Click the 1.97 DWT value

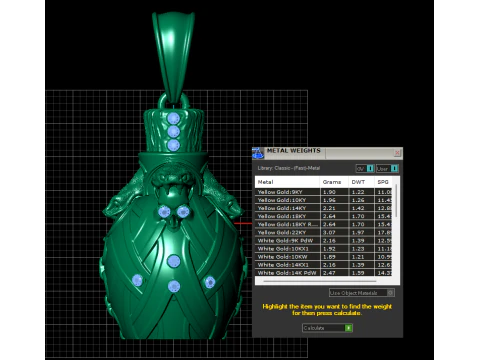[x=358, y=232]
